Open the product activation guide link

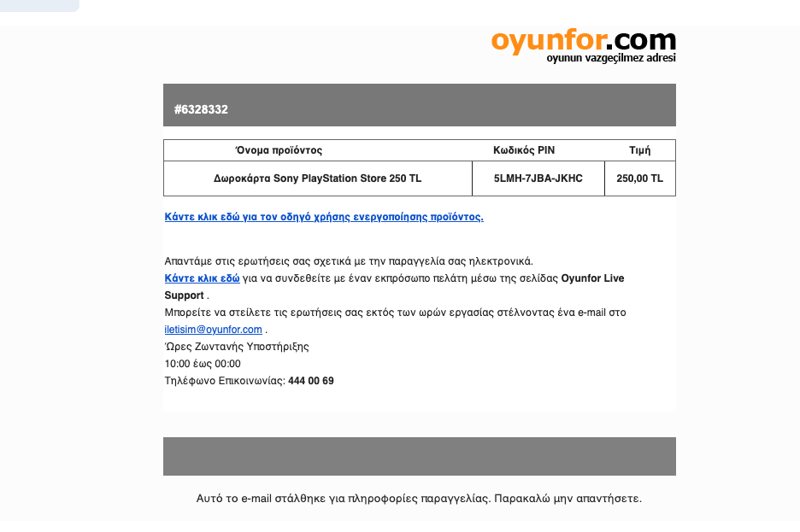click(x=324, y=217)
